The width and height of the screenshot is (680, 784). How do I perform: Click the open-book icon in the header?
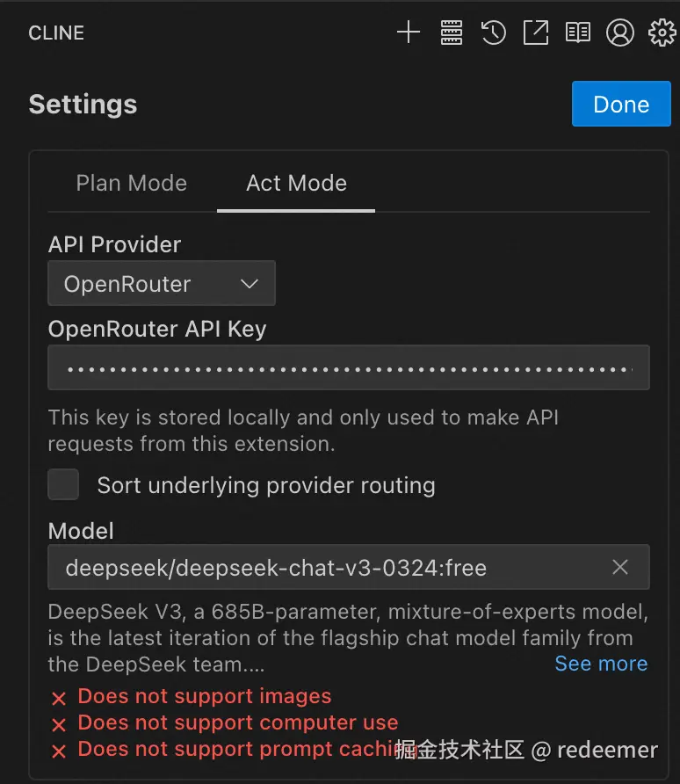point(578,33)
